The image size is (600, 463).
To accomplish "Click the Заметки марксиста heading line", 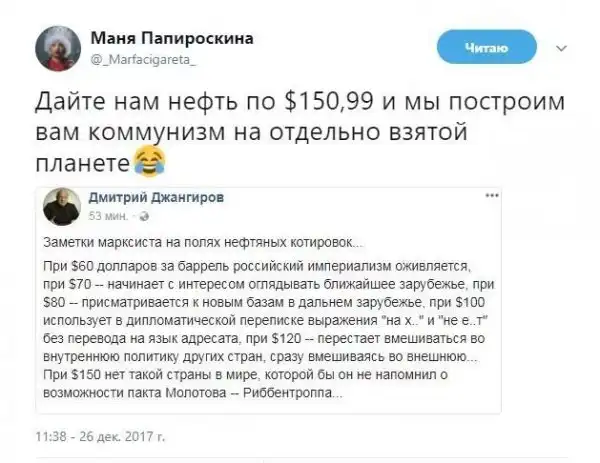I will click(203, 243).
